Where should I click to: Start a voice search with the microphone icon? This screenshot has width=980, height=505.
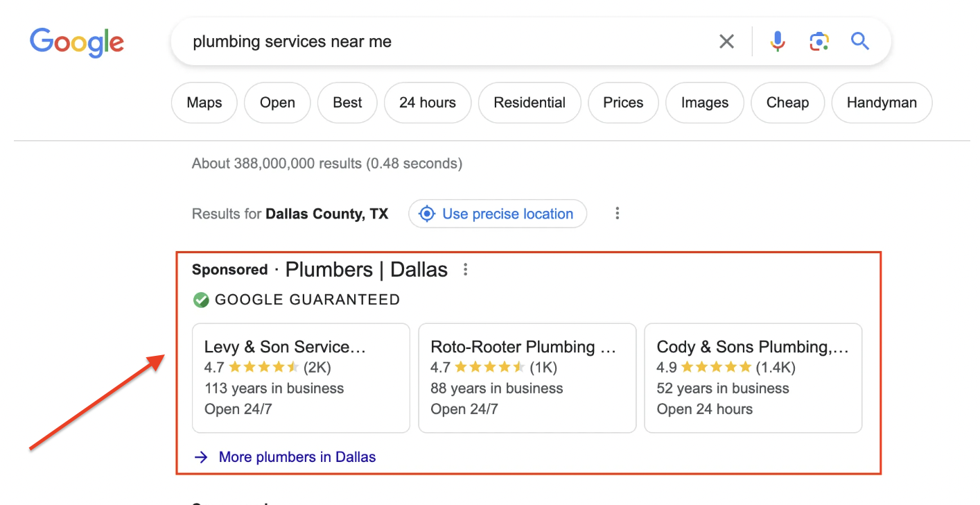click(x=778, y=41)
